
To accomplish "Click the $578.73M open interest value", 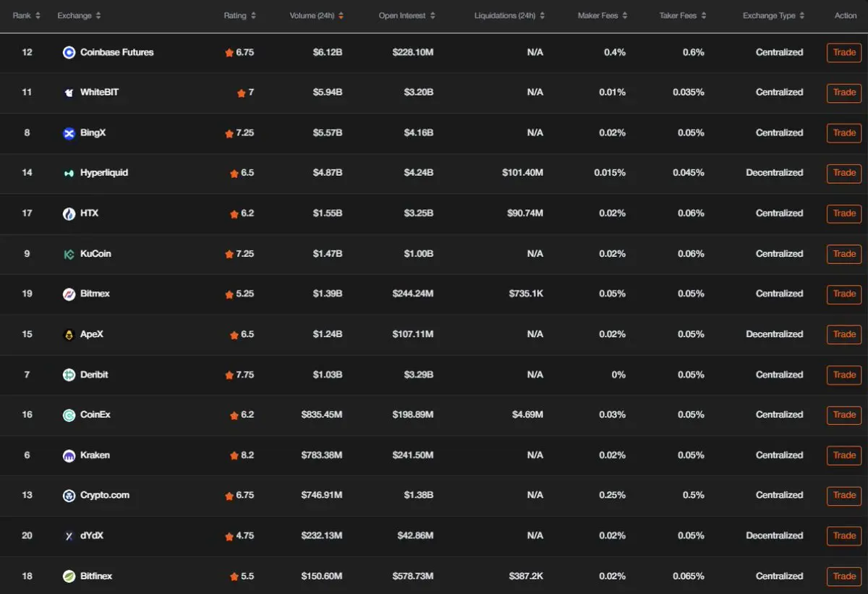I will coord(413,577).
